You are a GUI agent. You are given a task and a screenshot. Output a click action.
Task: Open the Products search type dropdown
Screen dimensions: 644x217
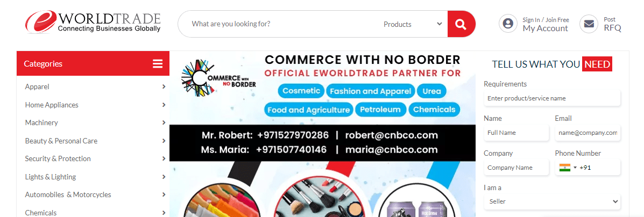(413, 24)
